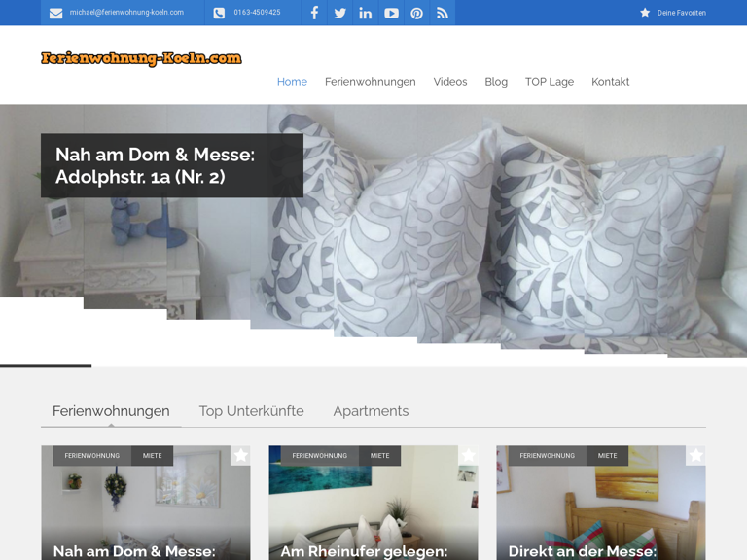Image resolution: width=747 pixels, height=560 pixels.
Task: Click the Facebook icon in top bar
Action: 314,13
